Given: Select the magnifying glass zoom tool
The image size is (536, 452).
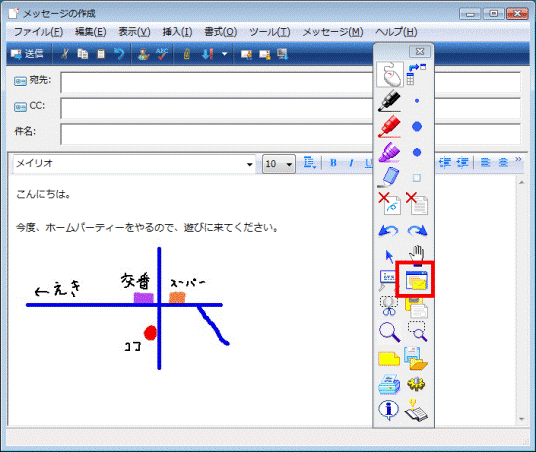Looking at the screenshot, I should click(389, 332).
